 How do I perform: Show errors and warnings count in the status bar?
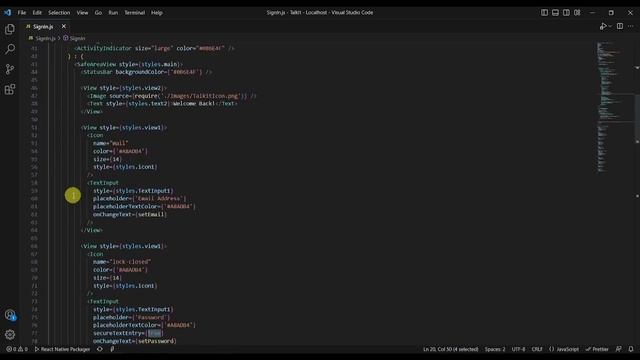click(x=17, y=349)
